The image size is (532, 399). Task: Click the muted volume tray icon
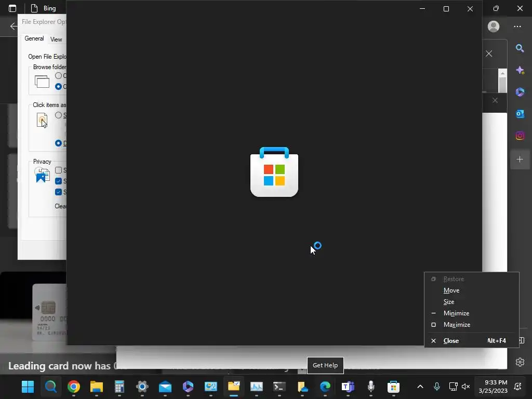(x=466, y=387)
